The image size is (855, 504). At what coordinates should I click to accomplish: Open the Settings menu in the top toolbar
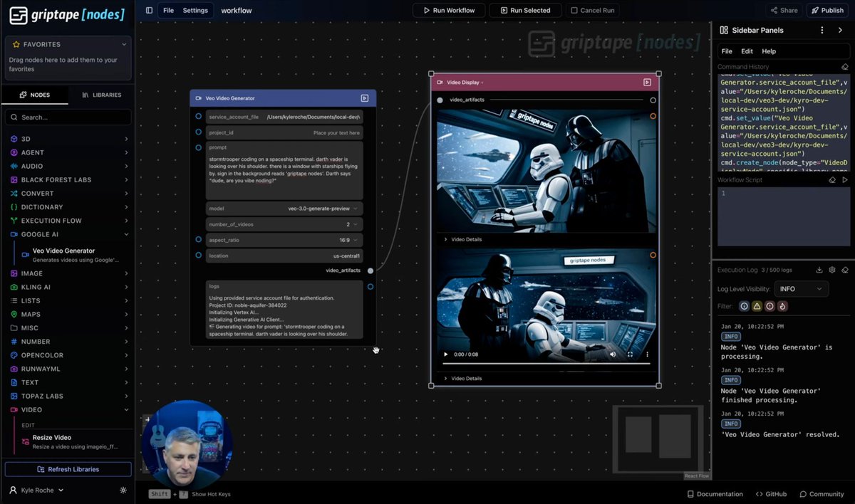click(195, 11)
